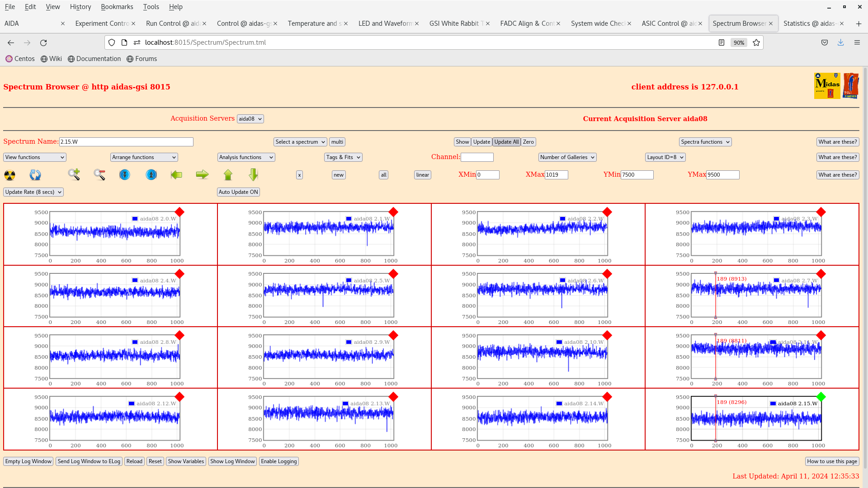Click the aida08 2.13.W spectrum plot
Screen dimensions: 868x488
coord(329,418)
